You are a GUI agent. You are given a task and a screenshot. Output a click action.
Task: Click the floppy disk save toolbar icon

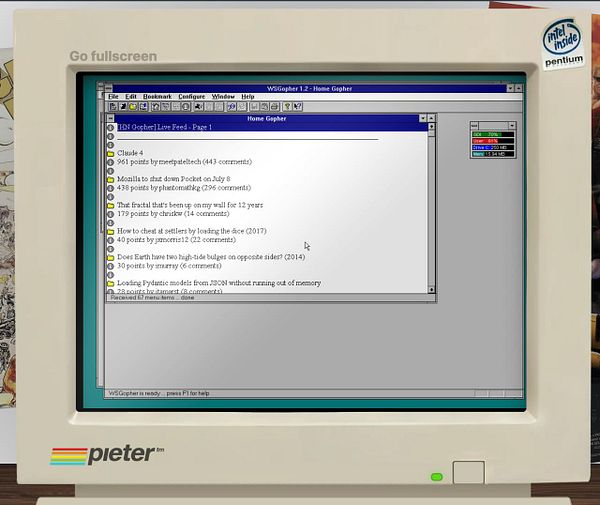tap(254, 107)
